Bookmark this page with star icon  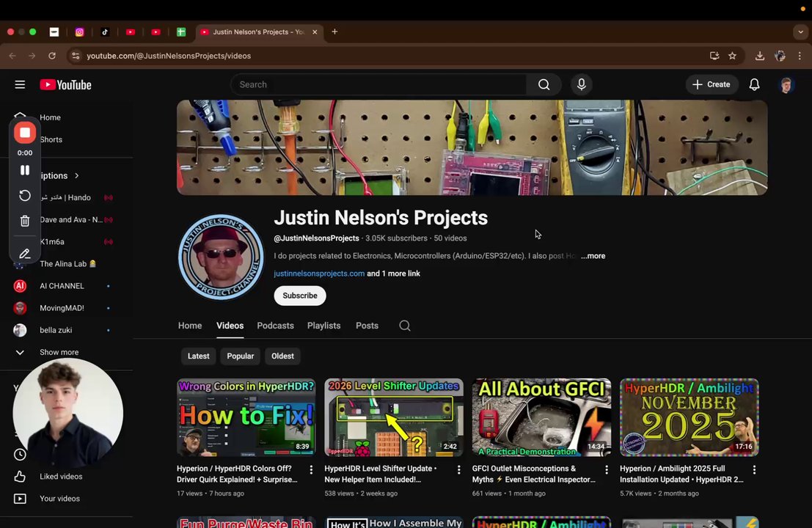pyautogui.click(x=732, y=56)
